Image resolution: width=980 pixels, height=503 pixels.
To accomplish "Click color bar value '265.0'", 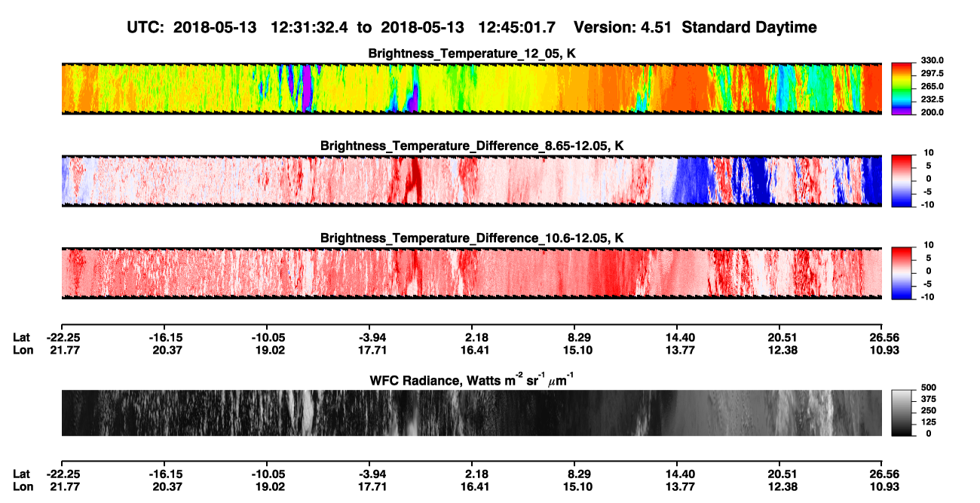I will (933, 86).
